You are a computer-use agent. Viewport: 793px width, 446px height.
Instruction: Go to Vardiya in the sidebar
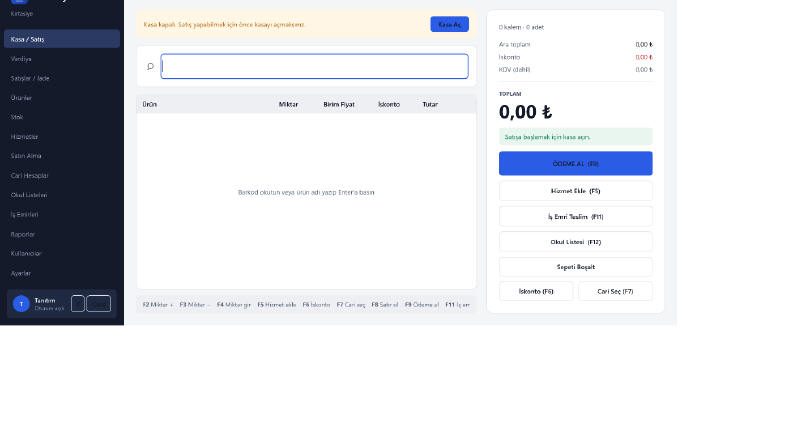point(62,59)
